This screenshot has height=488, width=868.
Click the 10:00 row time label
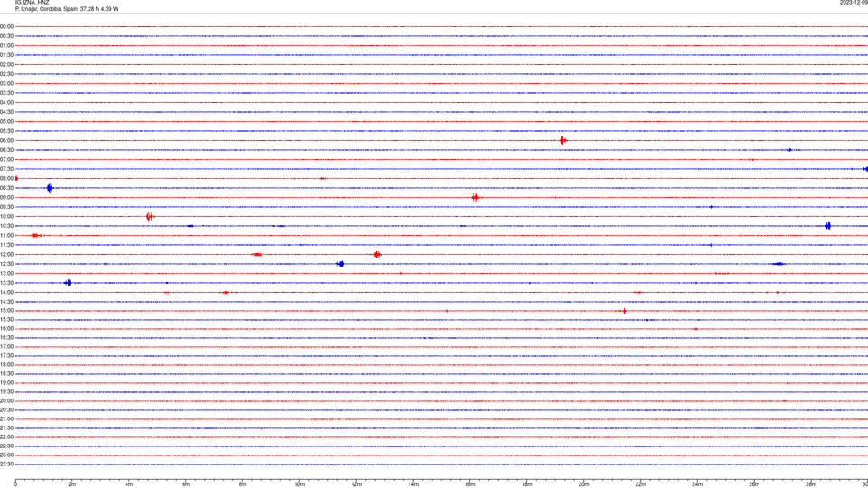[6, 216]
